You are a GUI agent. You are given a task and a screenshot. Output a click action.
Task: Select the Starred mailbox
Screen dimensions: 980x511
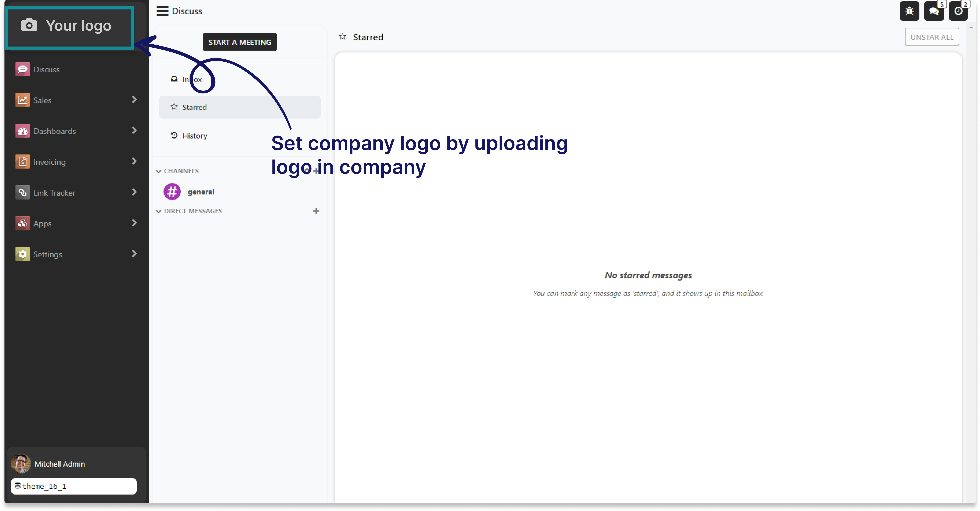pyautogui.click(x=239, y=107)
